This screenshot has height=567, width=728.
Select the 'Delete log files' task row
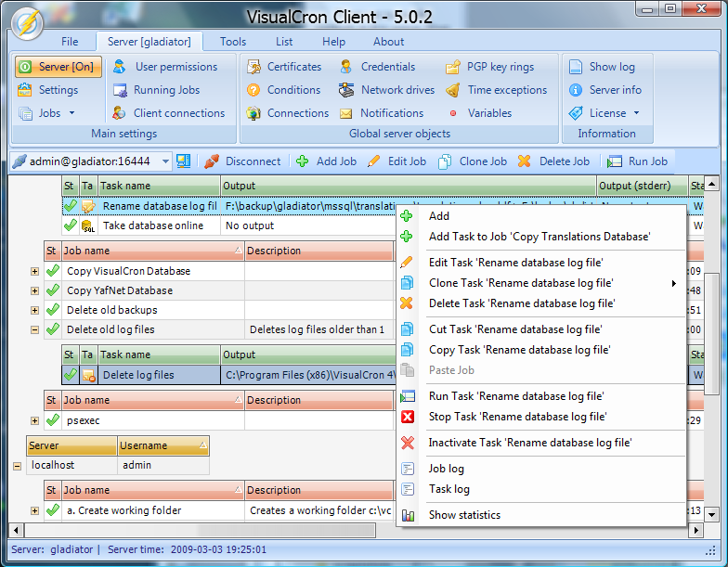tap(230, 375)
